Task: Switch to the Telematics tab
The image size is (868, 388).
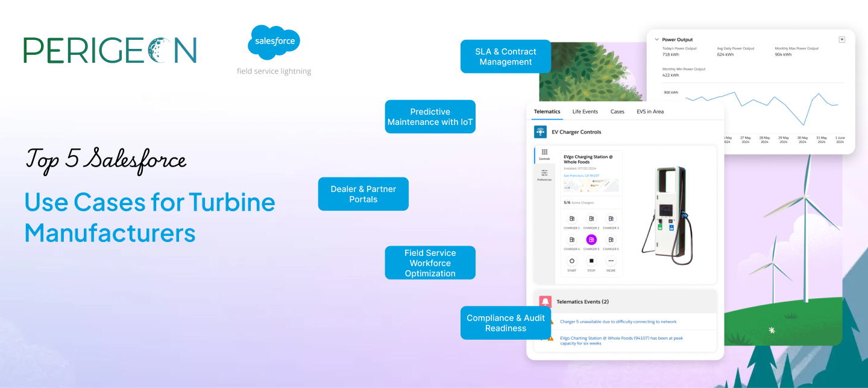Action: pos(547,112)
